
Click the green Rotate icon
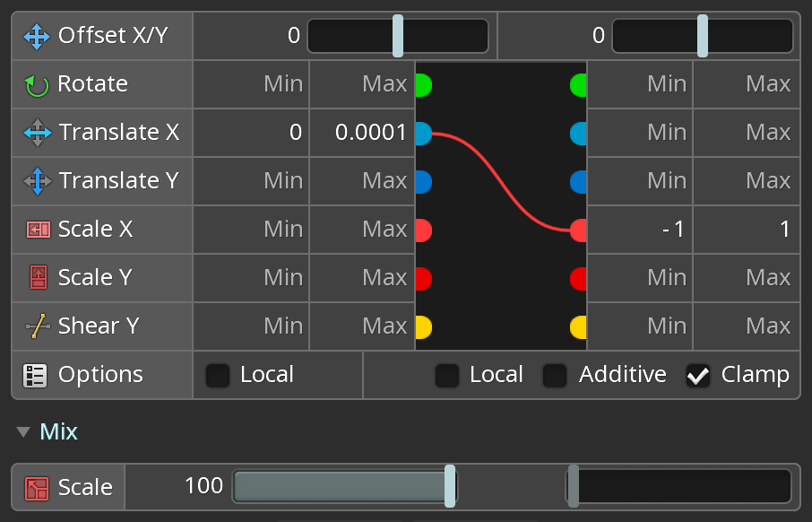(37, 85)
